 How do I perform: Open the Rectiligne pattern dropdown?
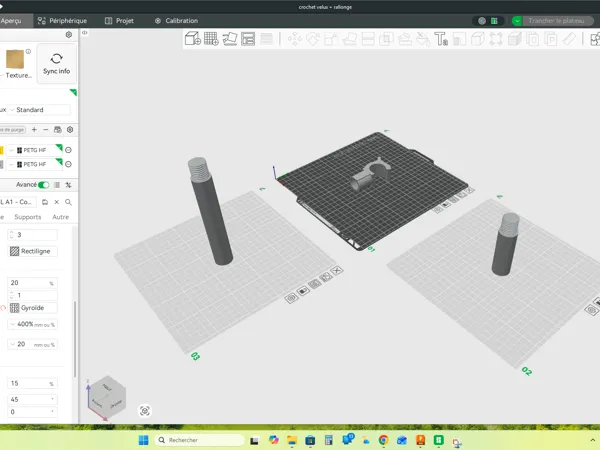pyautogui.click(x=33, y=251)
